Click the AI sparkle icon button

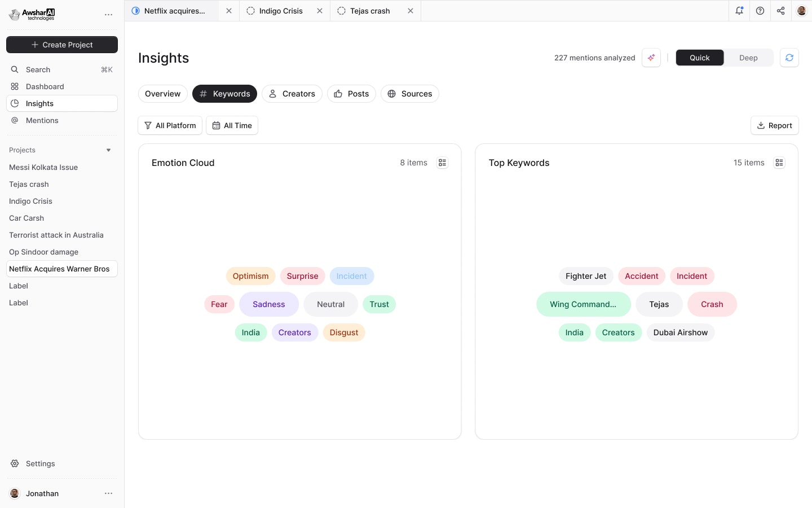coord(651,58)
